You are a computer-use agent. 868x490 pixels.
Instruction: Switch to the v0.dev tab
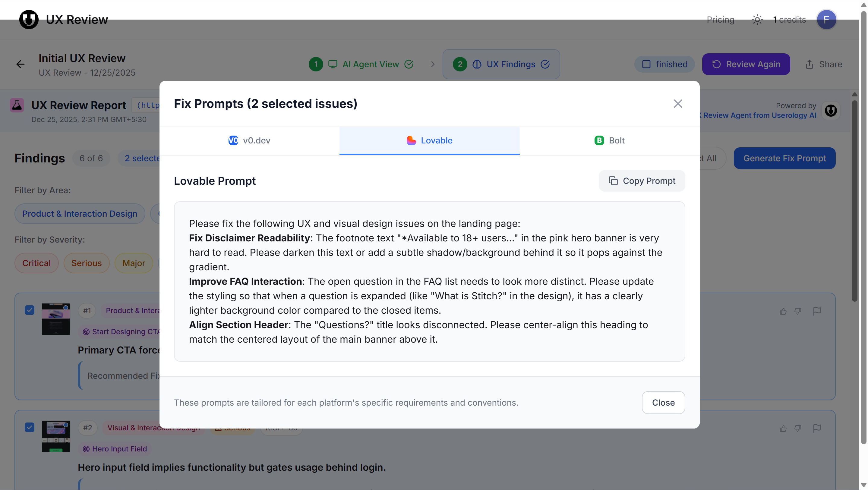pos(249,140)
